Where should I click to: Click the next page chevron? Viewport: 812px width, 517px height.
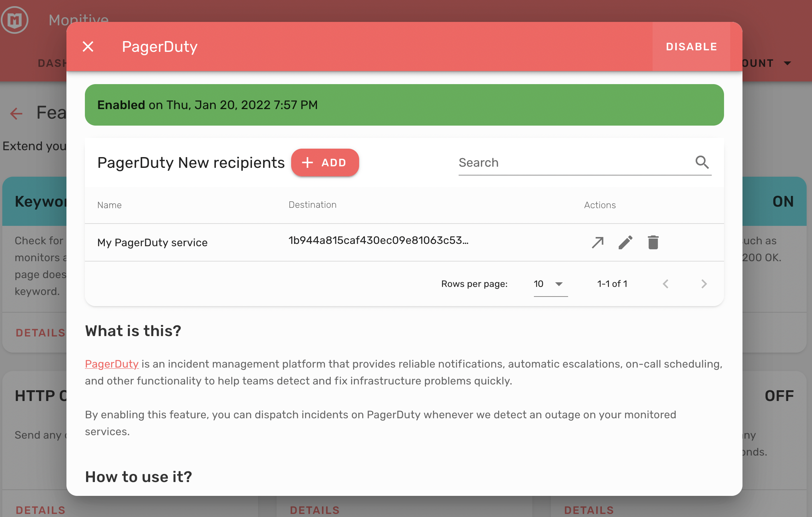(704, 284)
